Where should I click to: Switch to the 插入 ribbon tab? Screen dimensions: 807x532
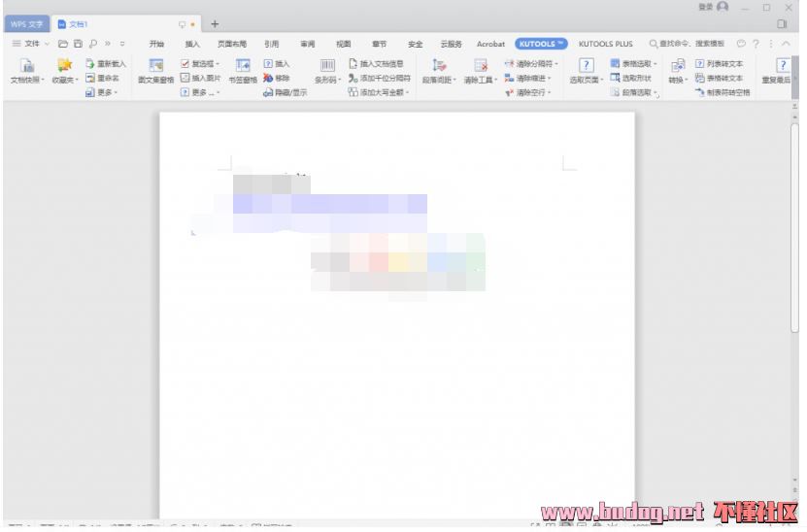[192, 45]
